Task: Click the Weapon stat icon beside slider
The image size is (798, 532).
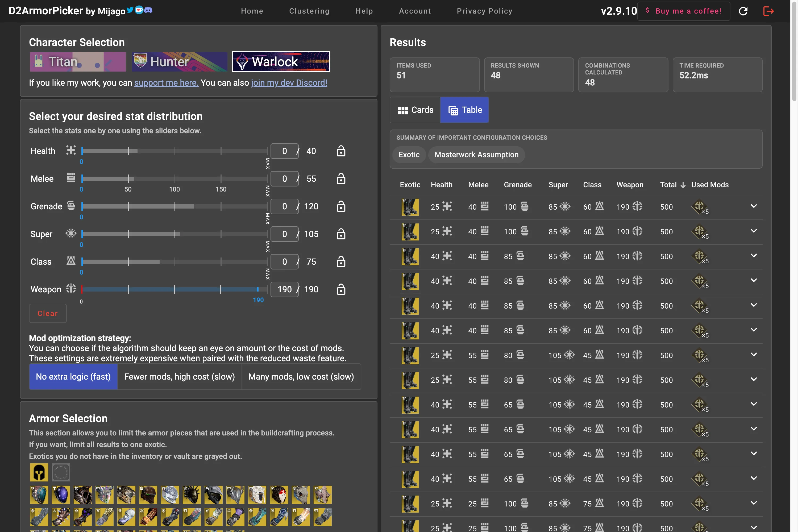Action: [x=71, y=289]
